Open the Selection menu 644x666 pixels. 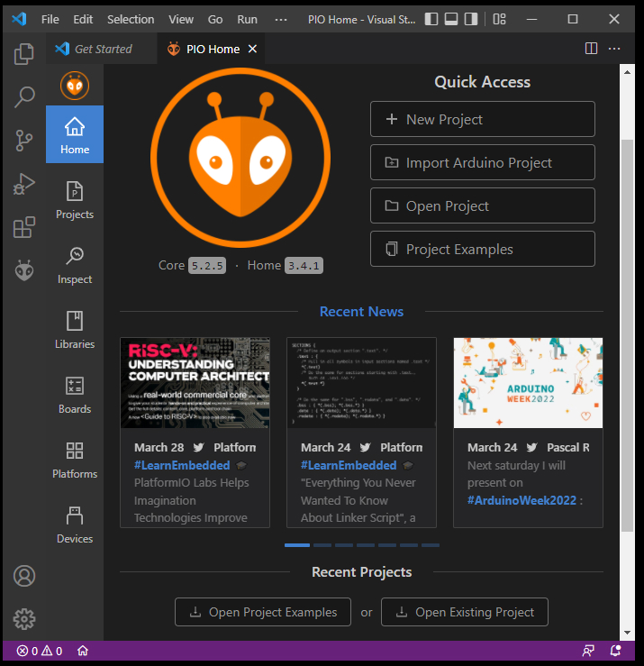[x=131, y=20]
